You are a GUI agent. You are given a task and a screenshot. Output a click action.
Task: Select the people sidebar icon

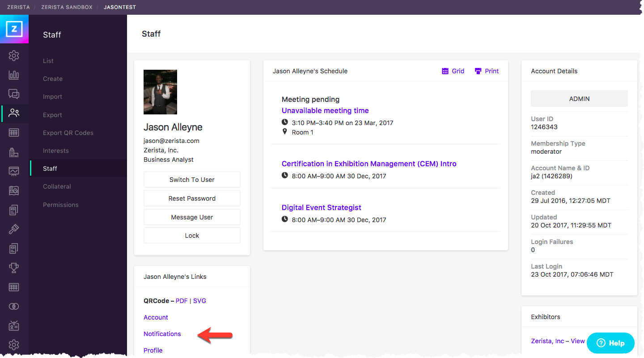pos(14,113)
